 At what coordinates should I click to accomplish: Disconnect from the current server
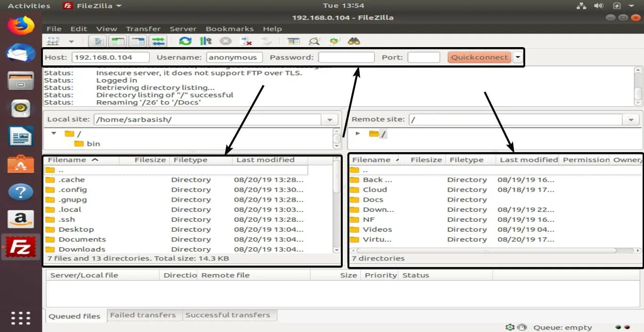point(246,41)
